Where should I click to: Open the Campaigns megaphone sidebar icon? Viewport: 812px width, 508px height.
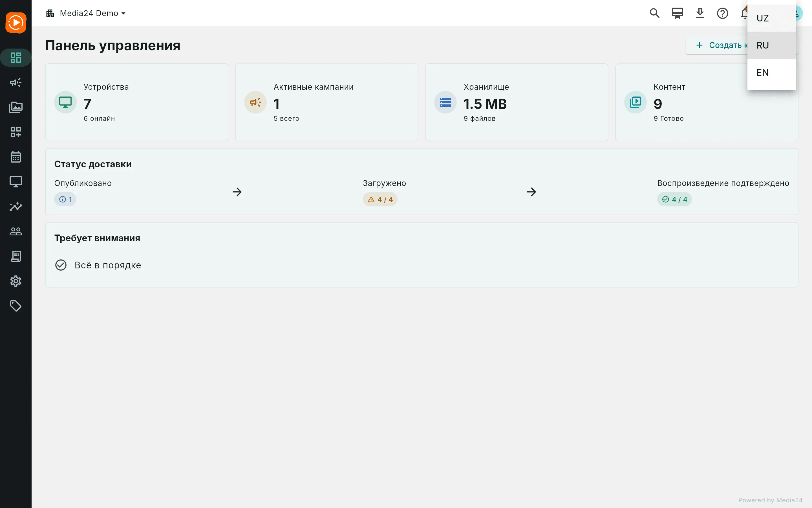(16, 82)
